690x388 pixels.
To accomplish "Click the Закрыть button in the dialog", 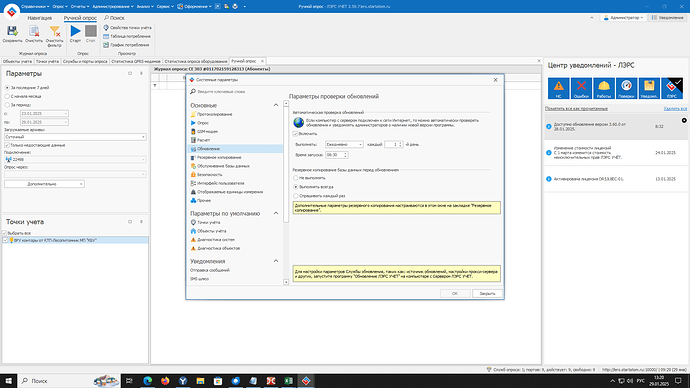I will (487, 293).
